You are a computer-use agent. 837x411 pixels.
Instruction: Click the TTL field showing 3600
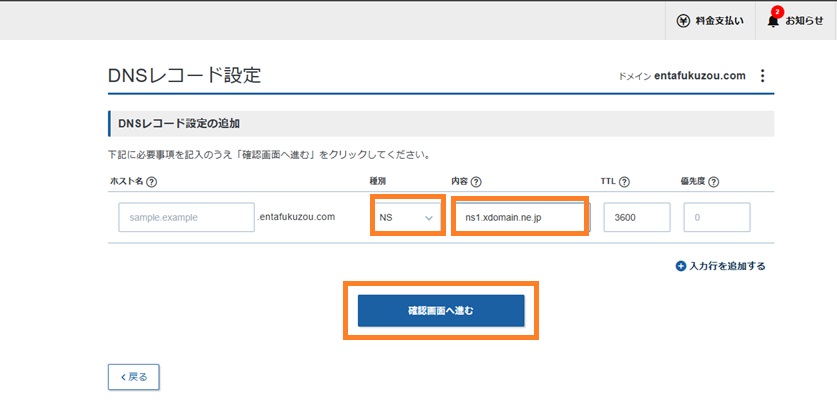point(637,217)
